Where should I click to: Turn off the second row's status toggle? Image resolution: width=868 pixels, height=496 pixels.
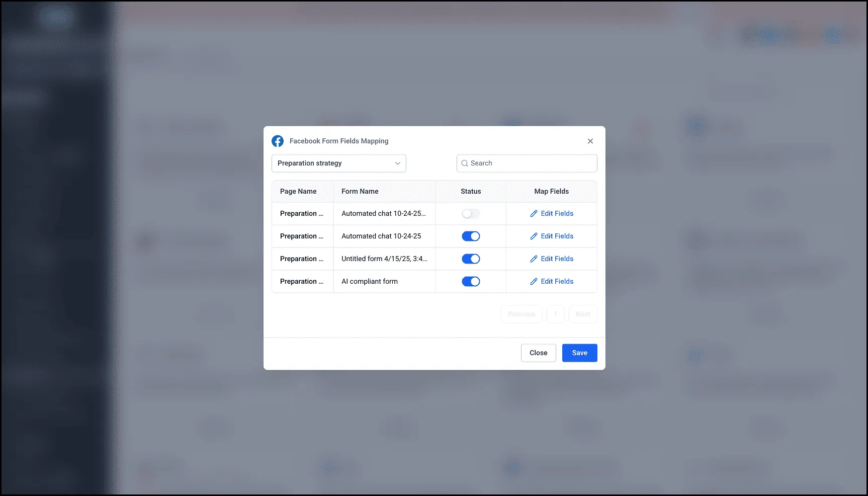pos(471,236)
